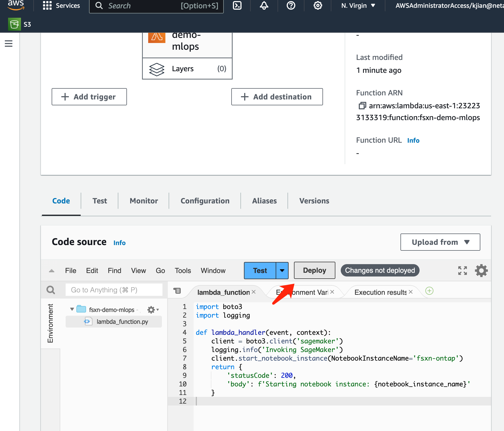Switch to the Configuration tab
The image size is (504, 431).
[x=205, y=201]
